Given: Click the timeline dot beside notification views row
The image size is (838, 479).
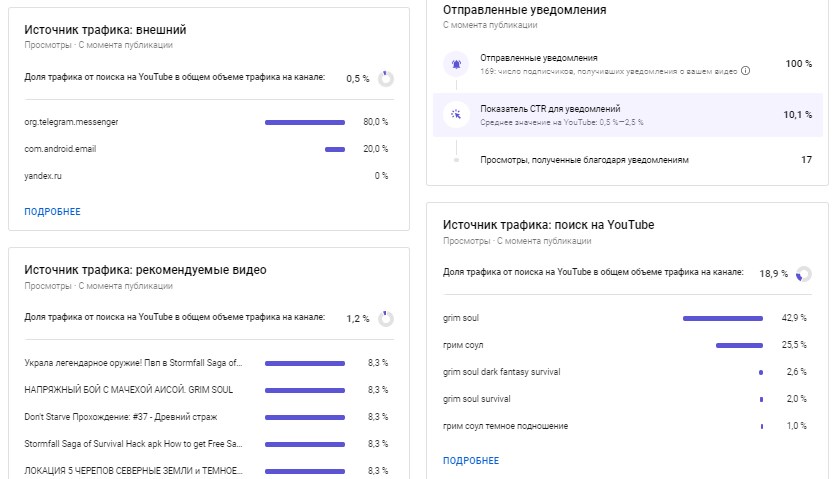Looking at the screenshot, I should pos(456,159).
